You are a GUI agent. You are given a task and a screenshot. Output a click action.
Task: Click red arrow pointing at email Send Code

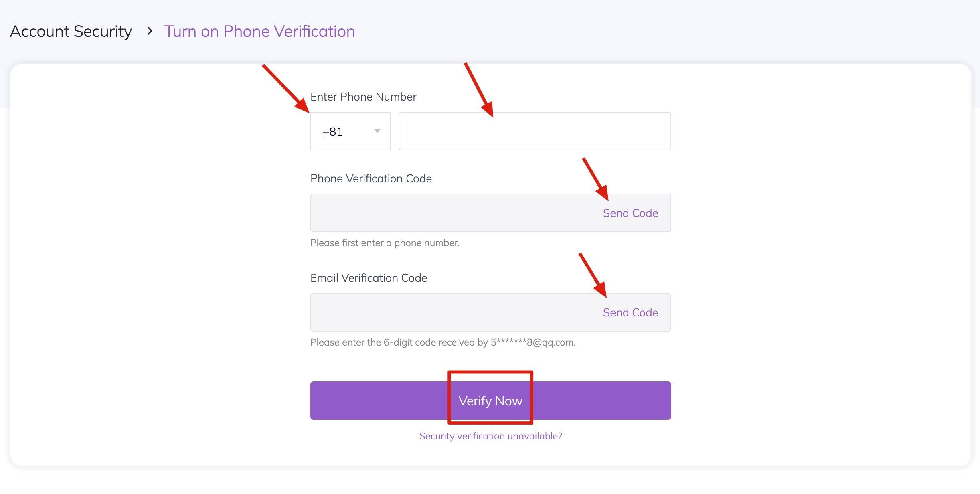tap(593, 275)
